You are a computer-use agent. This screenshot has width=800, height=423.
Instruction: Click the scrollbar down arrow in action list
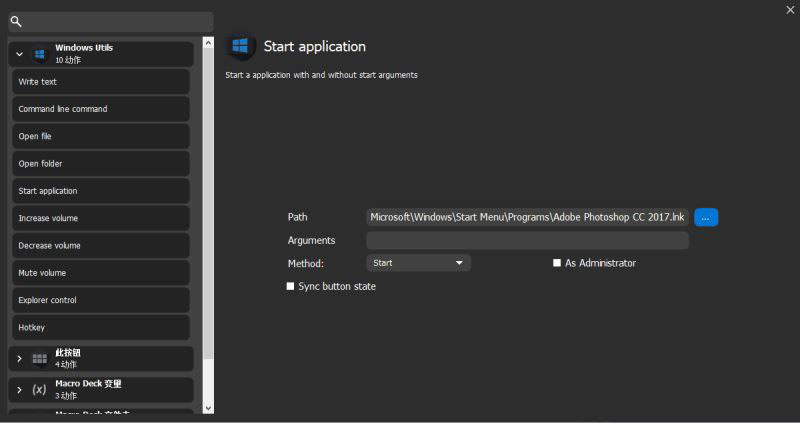(x=208, y=408)
